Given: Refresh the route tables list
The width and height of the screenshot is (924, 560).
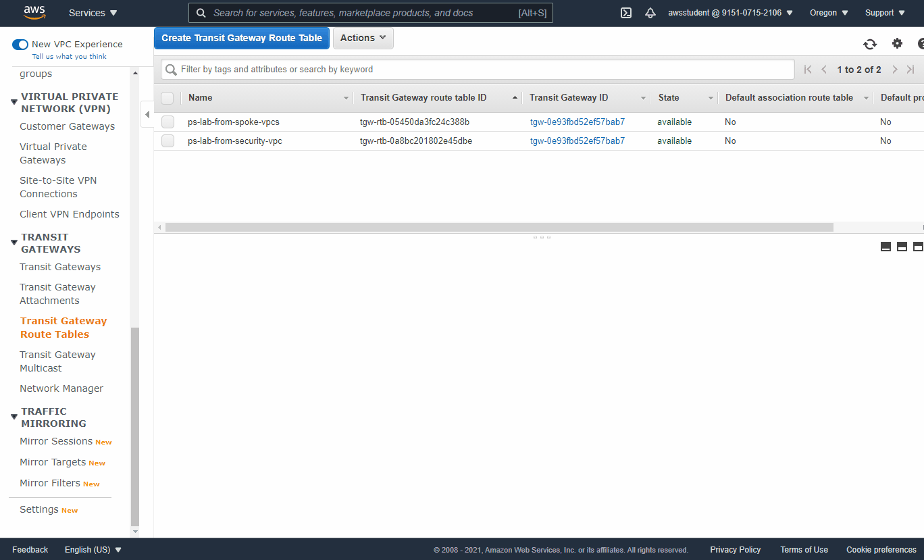Looking at the screenshot, I should pos(870,44).
